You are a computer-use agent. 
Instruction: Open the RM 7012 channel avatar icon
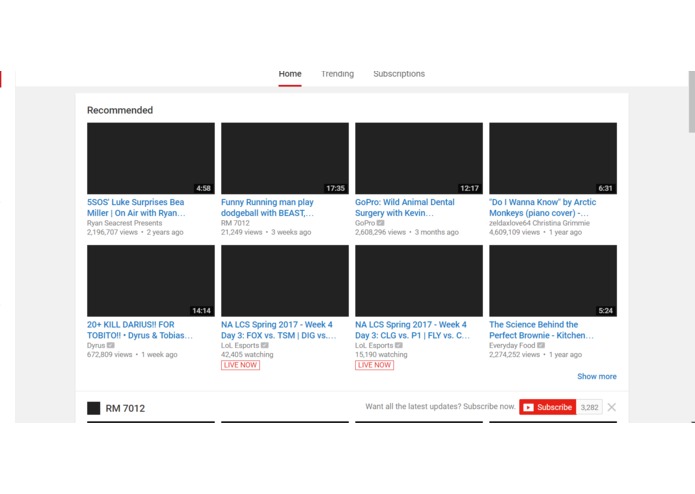(94, 408)
